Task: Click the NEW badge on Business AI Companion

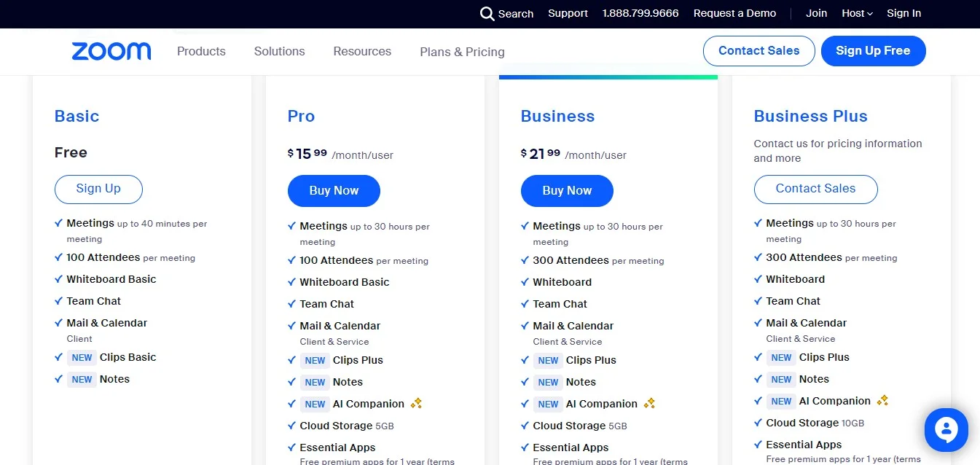Action: pos(548,404)
